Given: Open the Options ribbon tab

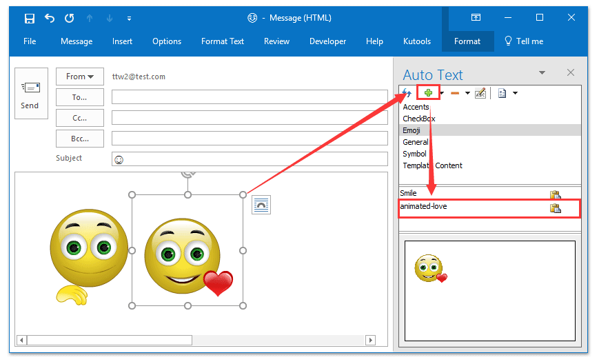Looking at the screenshot, I should click(x=167, y=41).
